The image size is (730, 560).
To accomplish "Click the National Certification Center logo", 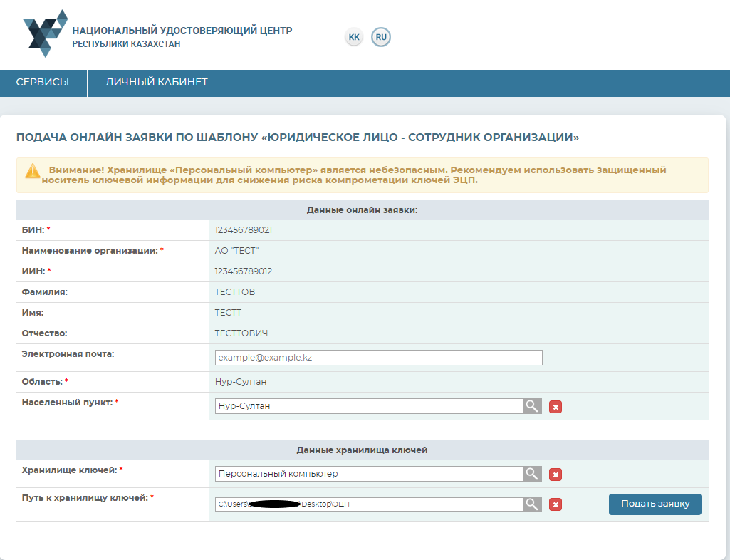I will point(45,33).
